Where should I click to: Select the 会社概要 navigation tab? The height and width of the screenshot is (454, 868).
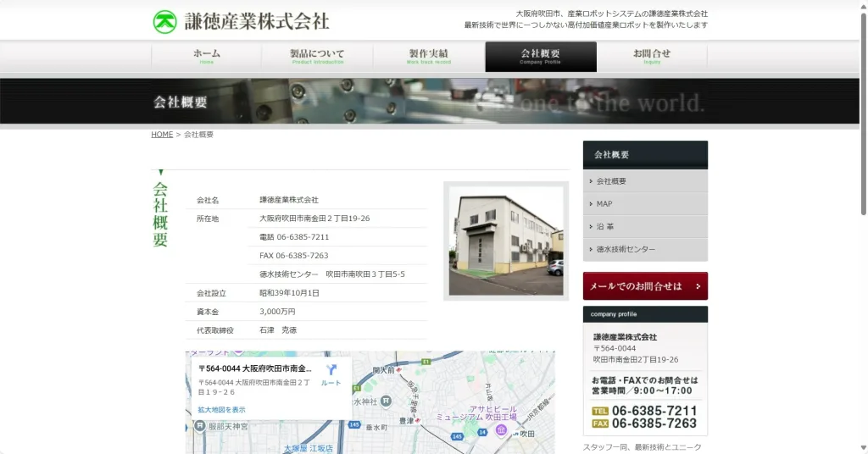(x=541, y=57)
